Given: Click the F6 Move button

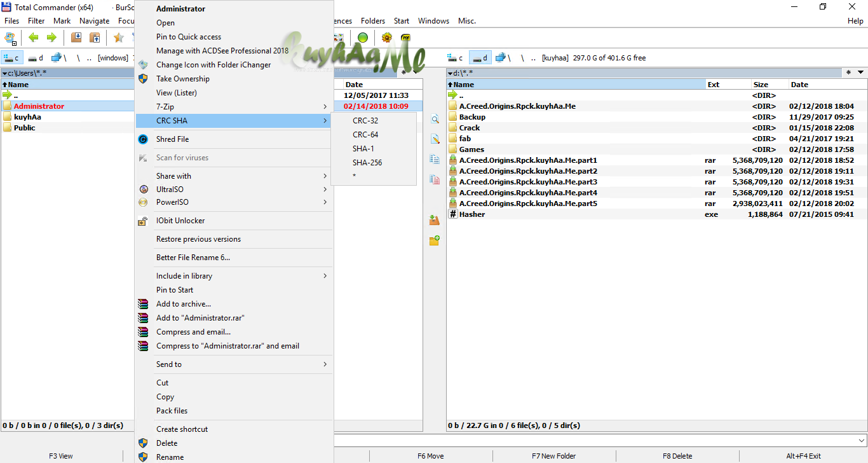Looking at the screenshot, I should pyautogui.click(x=431, y=456).
